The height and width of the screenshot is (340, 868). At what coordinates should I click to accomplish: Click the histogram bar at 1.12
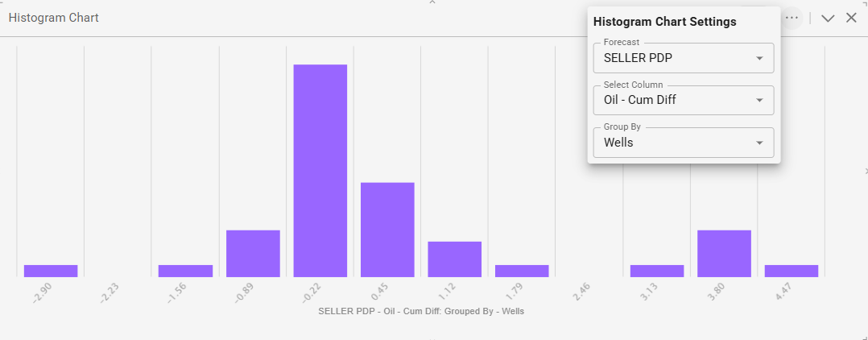coord(455,259)
